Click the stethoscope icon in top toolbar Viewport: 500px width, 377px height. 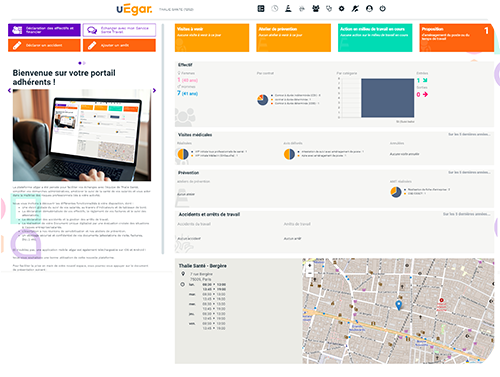pos(329,9)
